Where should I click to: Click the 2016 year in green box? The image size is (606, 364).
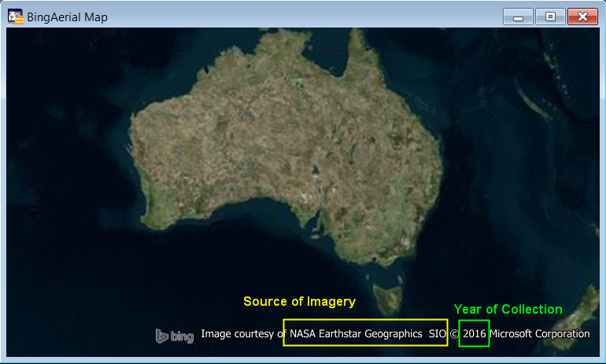(475, 333)
